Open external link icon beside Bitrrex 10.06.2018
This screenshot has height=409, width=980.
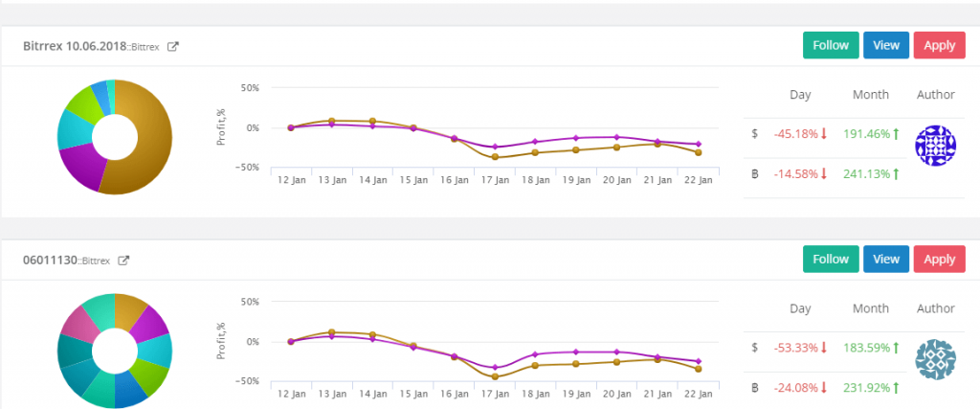[x=173, y=46]
